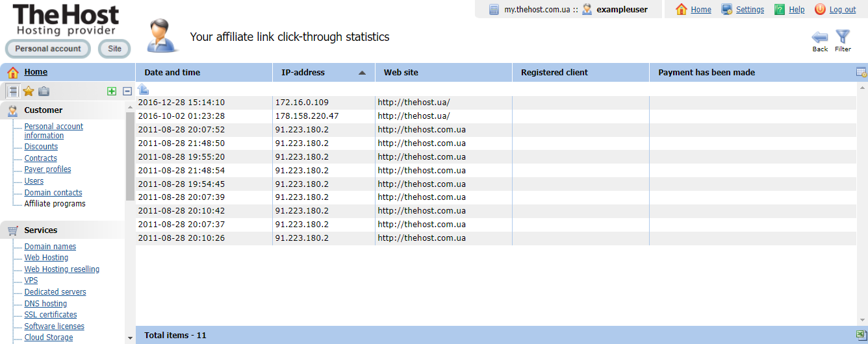Open the briefcase icon in sidebar toolbar
Viewport: 868px width, 344px height.
[x=44, y=91]
